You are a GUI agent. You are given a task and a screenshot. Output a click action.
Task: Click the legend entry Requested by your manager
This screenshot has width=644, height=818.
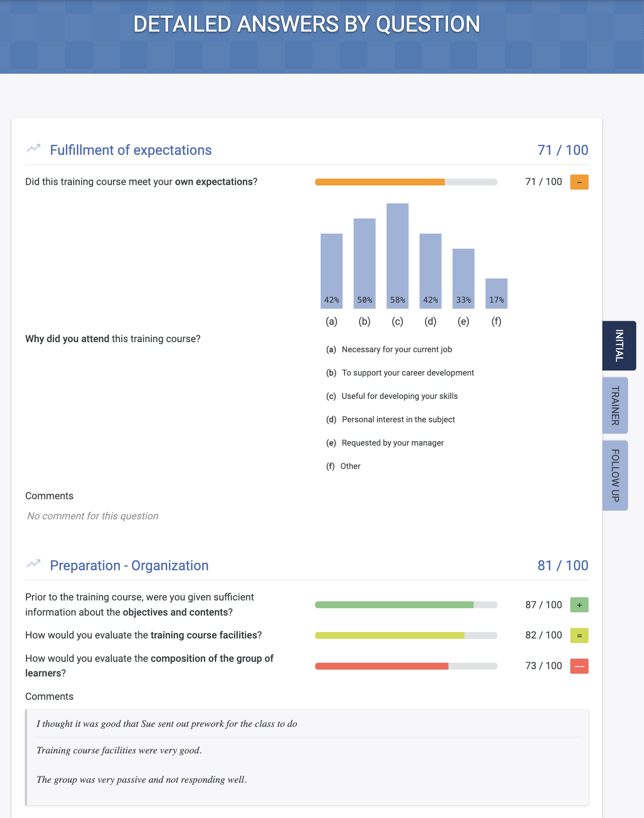[x=393, y=443]
